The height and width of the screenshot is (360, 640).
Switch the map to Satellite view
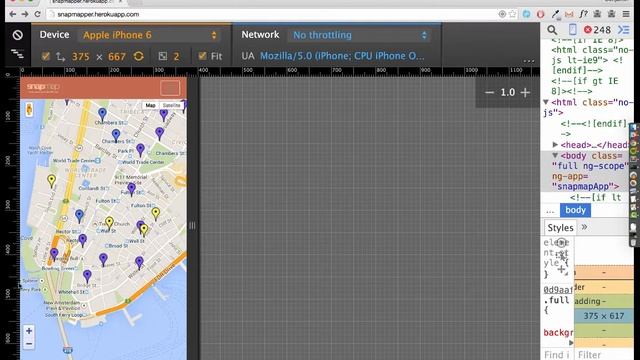[171, 105]
